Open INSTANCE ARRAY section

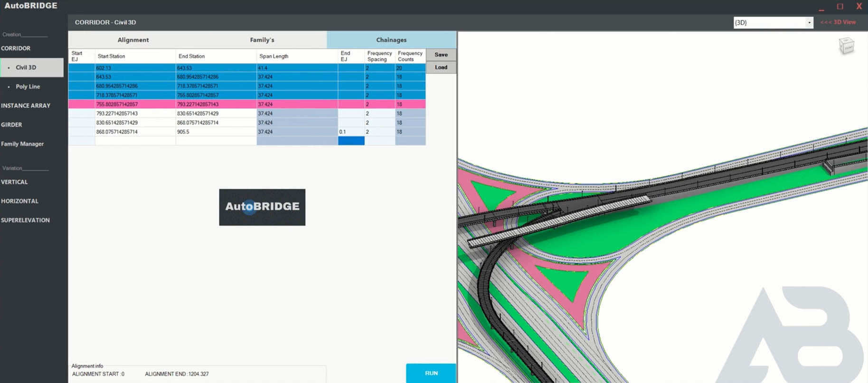(26, 105)
